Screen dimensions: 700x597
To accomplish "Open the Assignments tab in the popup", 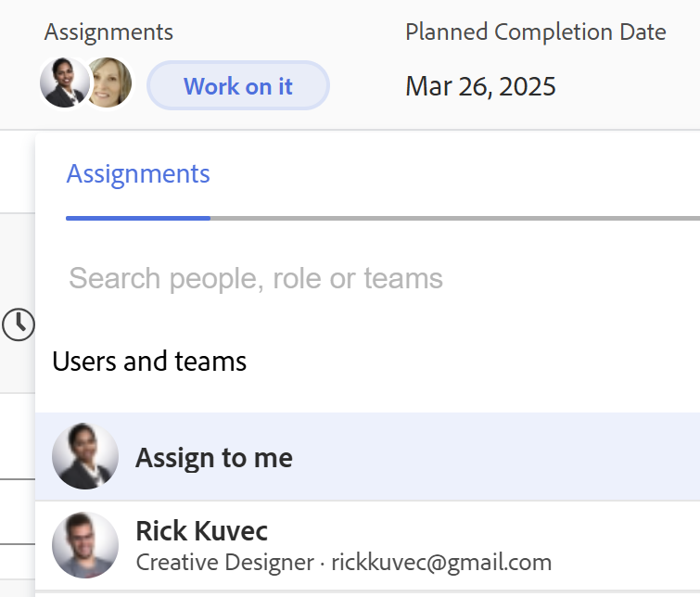I will point(138,174).
